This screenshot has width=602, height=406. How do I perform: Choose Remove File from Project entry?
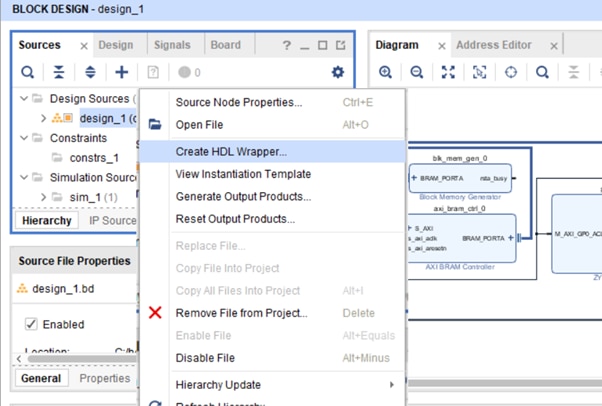[272, 313]
